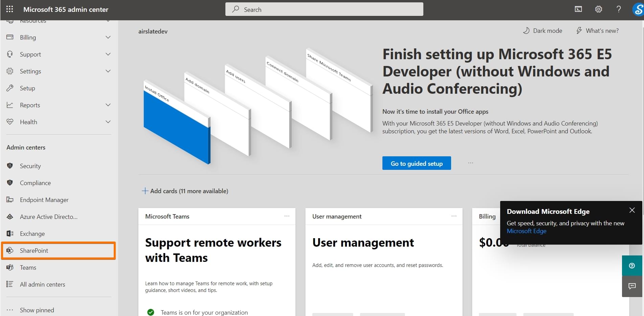Open the account profile avatar
This screenshot has height=316, width=644.
[638, 9]
